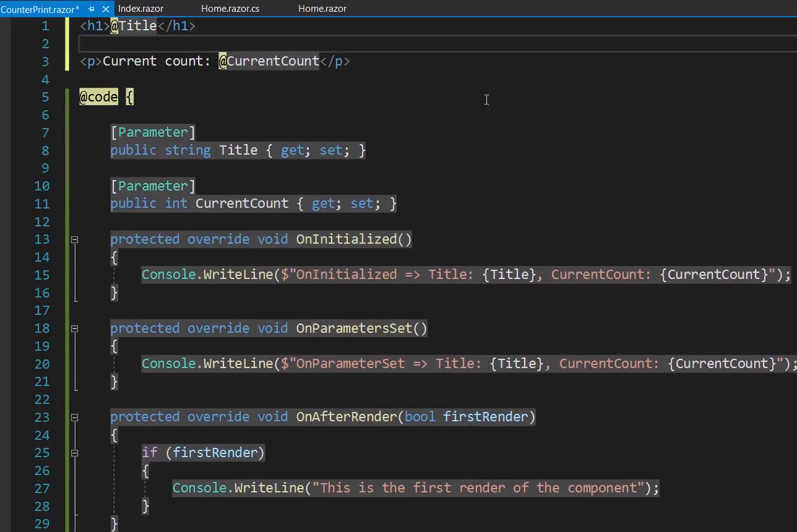Click firstRender inside the if condition

215,453
